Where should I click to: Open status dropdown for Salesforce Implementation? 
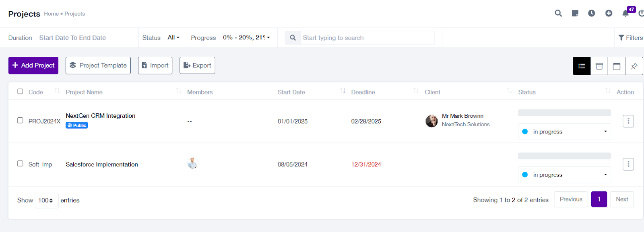[x=564, y=175]
